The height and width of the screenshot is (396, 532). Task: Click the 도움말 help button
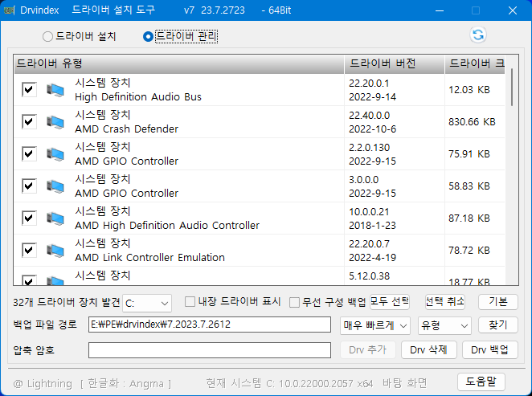click(x=481, y=382)
